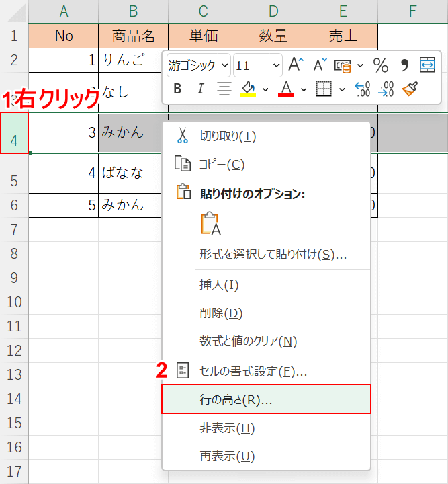Click the increase decimal places icon
Viewport: 448px width, 484px height.
coord(362,89)
